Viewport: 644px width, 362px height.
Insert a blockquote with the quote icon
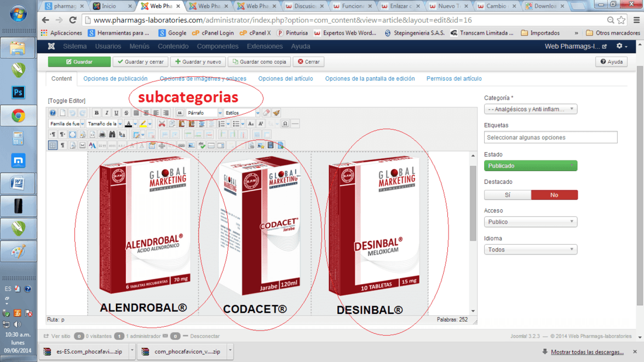pyautogui.click(x=180, y=113)
